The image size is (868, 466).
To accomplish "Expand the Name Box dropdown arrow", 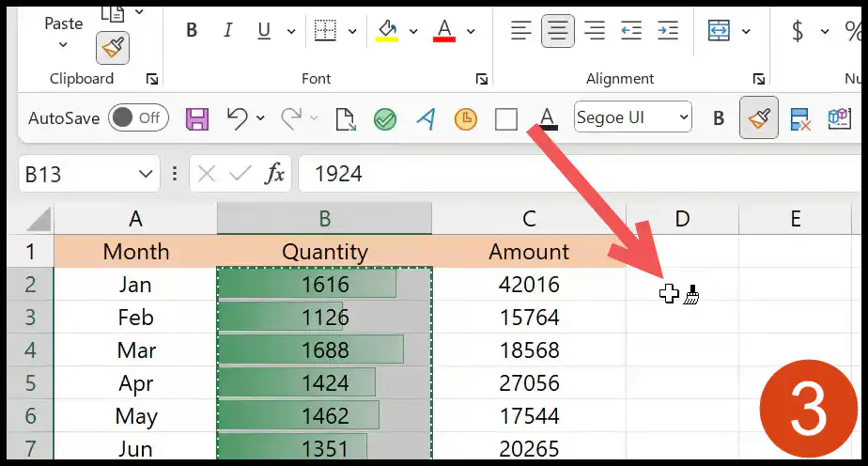I will coord(146,175).
